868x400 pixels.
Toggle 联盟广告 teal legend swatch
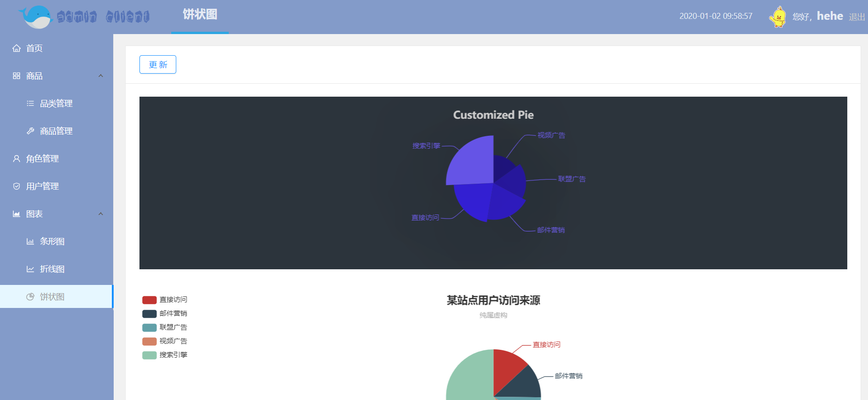(x=150, y=328)
